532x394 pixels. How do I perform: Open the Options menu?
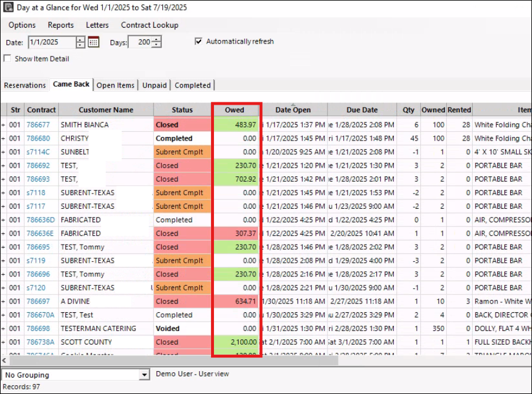(22, 25)
